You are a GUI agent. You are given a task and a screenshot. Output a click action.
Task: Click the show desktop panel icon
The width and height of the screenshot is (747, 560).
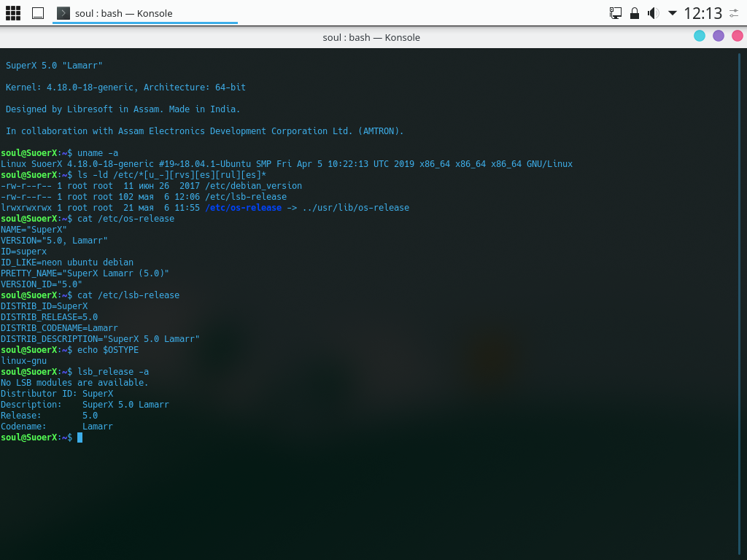(x=38, y=13)
